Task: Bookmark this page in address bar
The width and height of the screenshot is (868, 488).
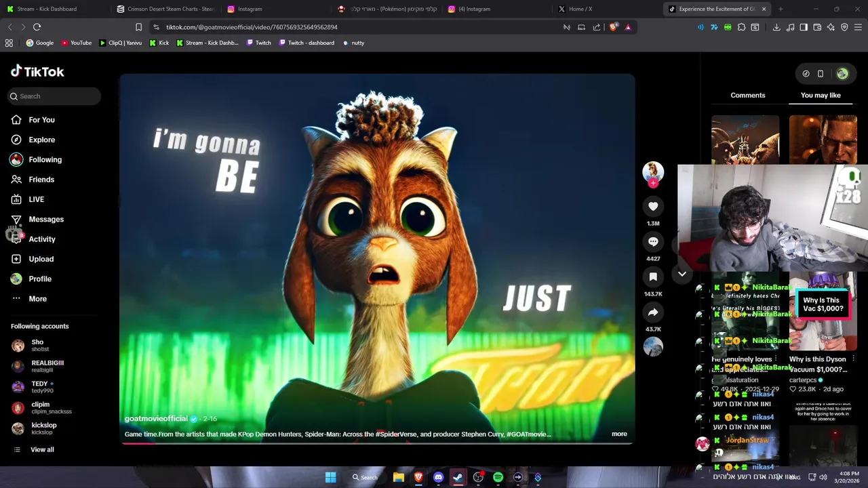Action: (x=138, y=27)
